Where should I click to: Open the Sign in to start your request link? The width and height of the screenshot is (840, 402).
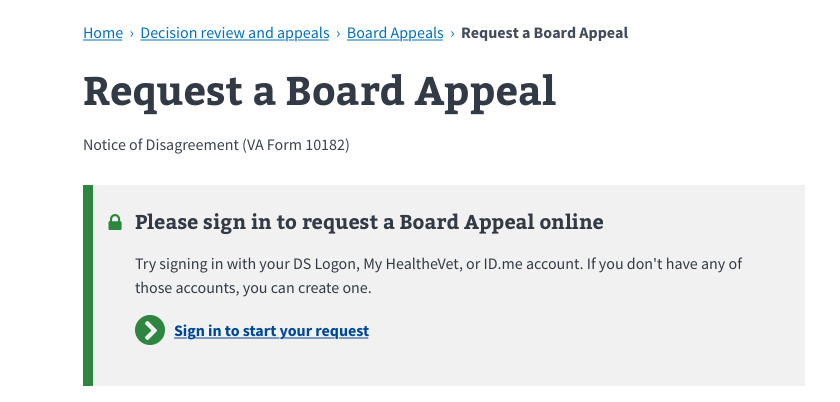[x=271, y=331]
